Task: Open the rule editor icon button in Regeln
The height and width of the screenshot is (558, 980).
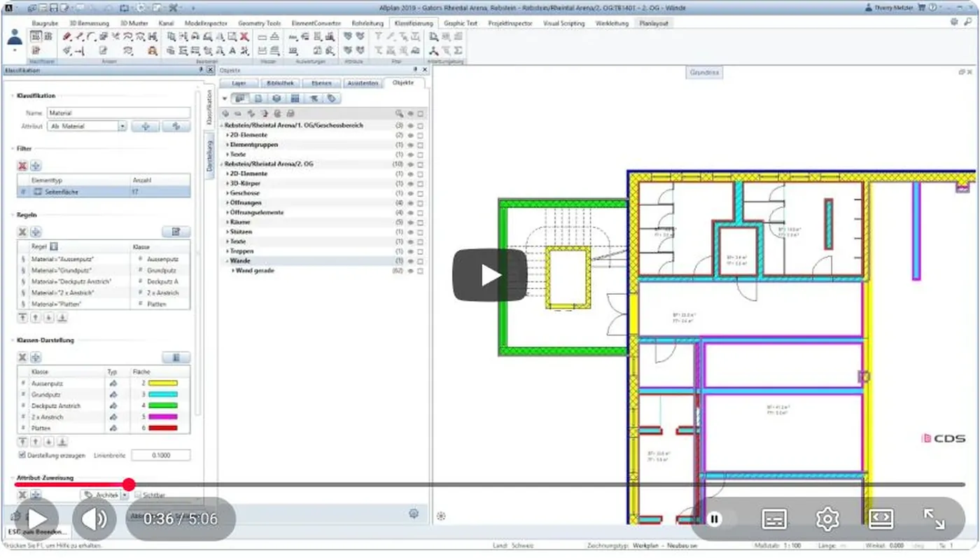Action: (176, 232)
